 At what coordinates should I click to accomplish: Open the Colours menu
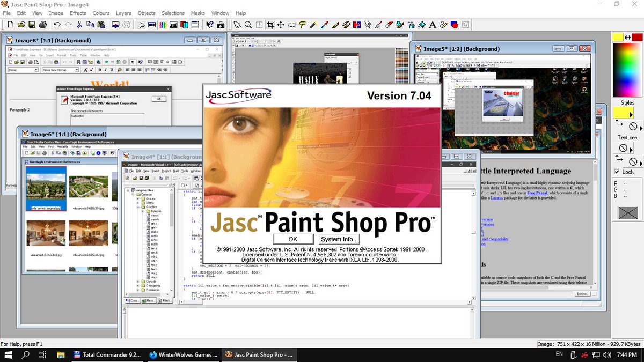(x=101, y=13)
